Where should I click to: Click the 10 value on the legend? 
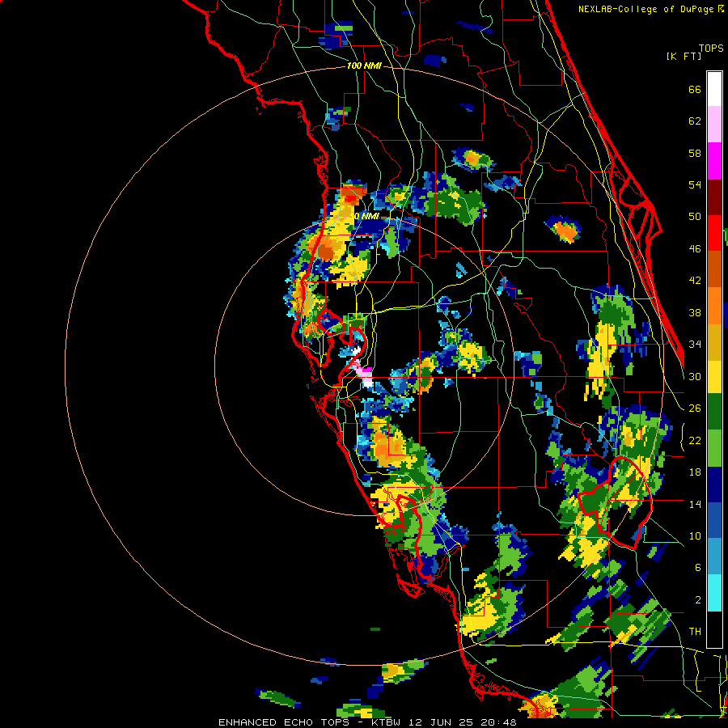[x=695, y=535]
